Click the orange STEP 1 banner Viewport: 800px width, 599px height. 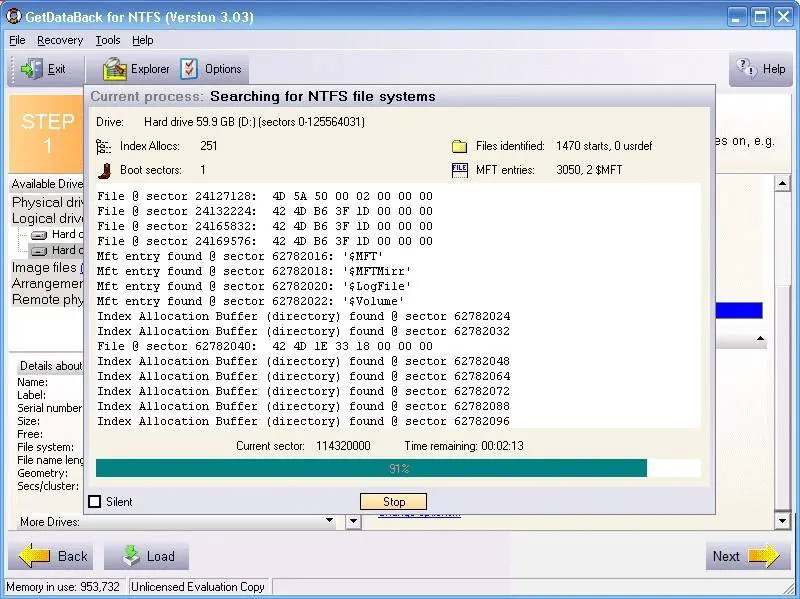(46, 134)
